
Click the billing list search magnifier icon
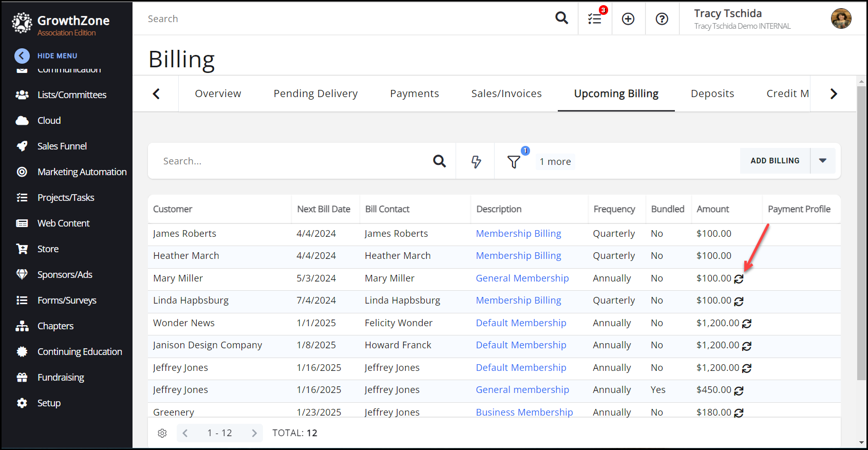(439, 161)
